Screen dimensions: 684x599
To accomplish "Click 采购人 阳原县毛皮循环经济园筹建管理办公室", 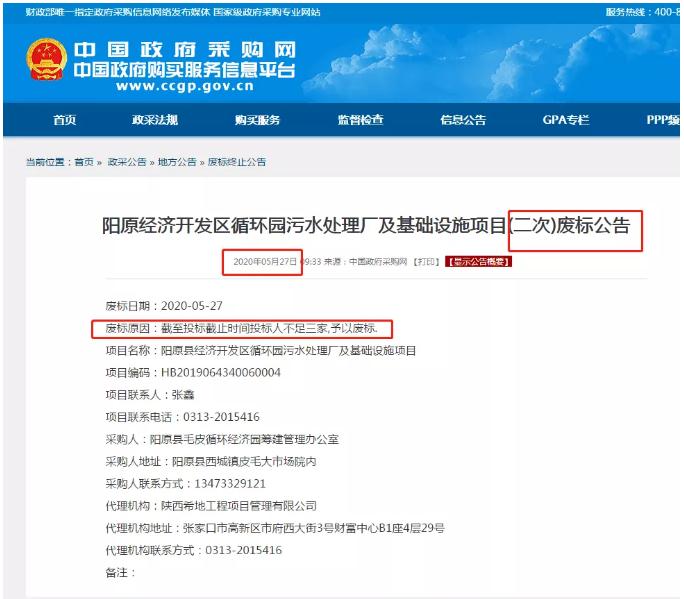I will click(x=222, y=439).
